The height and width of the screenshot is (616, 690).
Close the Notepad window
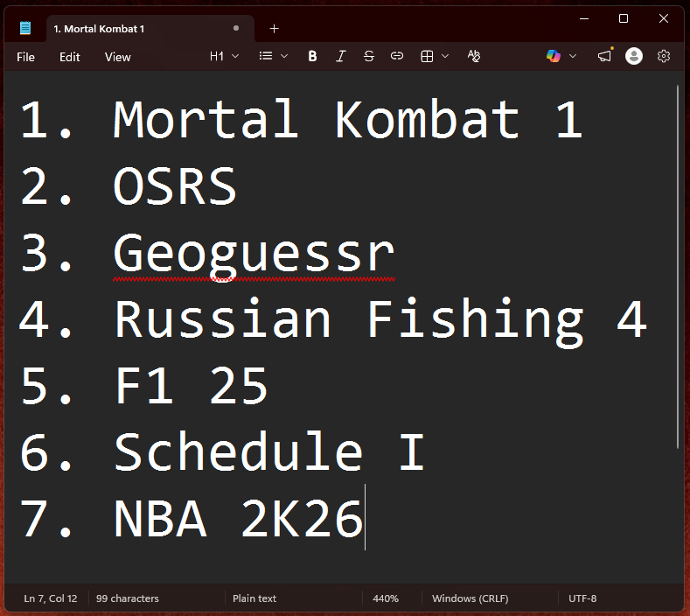pos(663,18)
